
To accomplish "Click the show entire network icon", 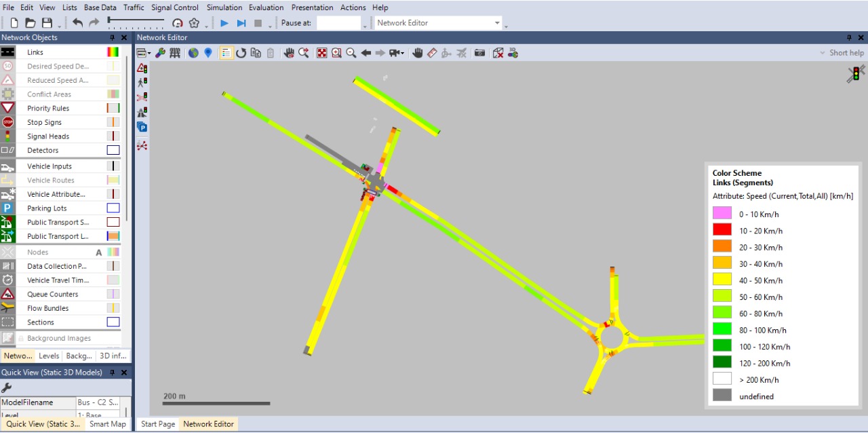I will click(x=321, y=53).
